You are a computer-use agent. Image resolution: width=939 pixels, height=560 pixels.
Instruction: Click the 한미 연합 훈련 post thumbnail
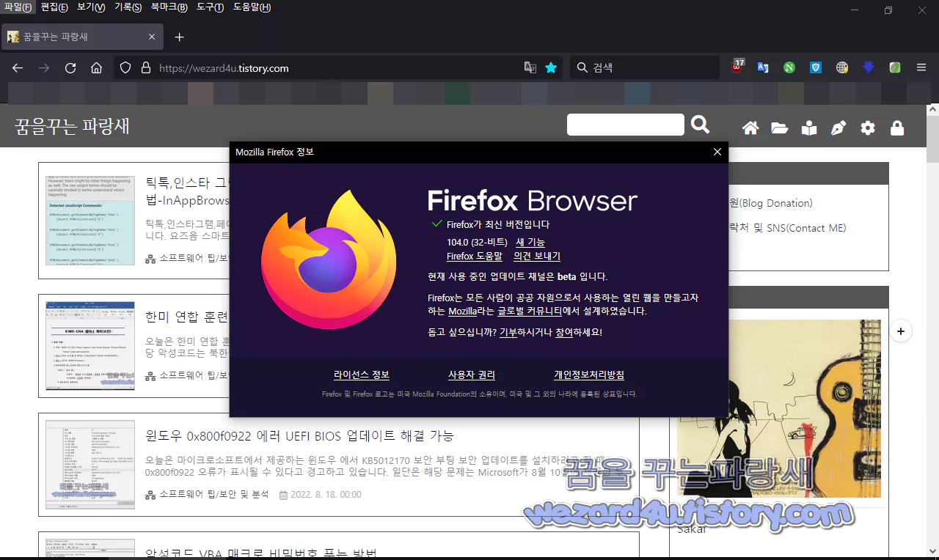tap(90, 346)
